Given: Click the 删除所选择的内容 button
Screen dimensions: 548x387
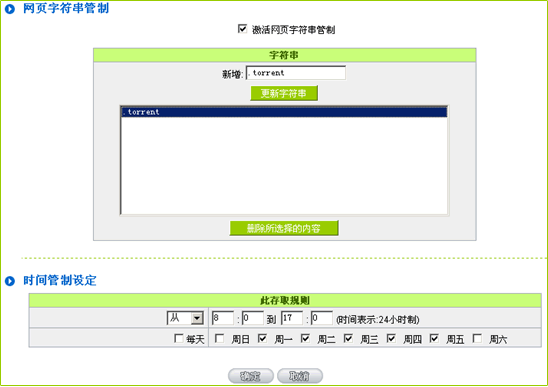Looking at the screenshot, I should [284, 228].
